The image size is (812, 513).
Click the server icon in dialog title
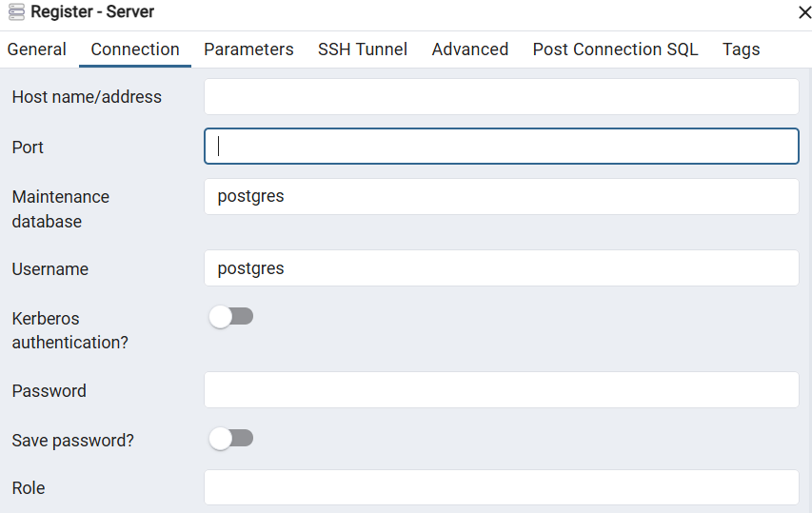pos(16,12)
